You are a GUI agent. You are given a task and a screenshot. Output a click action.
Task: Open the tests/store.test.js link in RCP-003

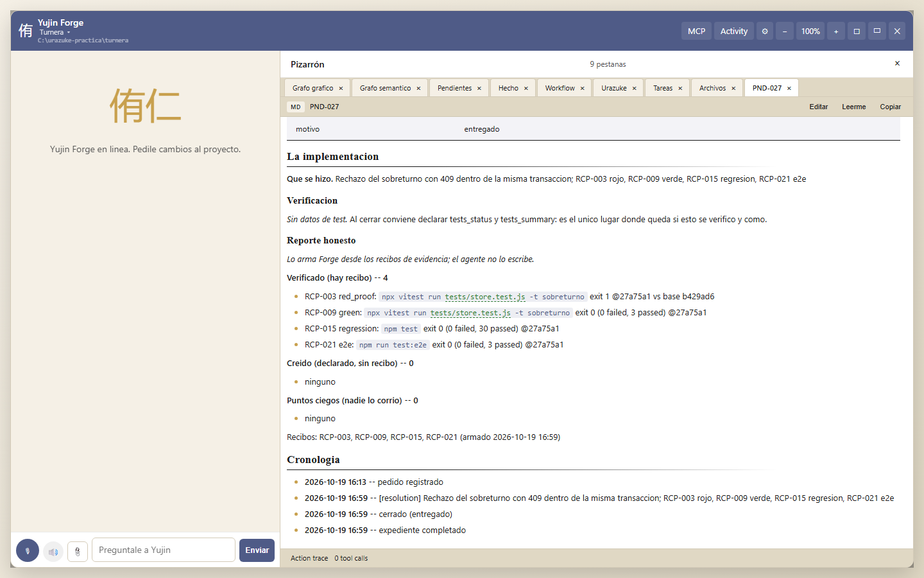[x=485, y=297]
